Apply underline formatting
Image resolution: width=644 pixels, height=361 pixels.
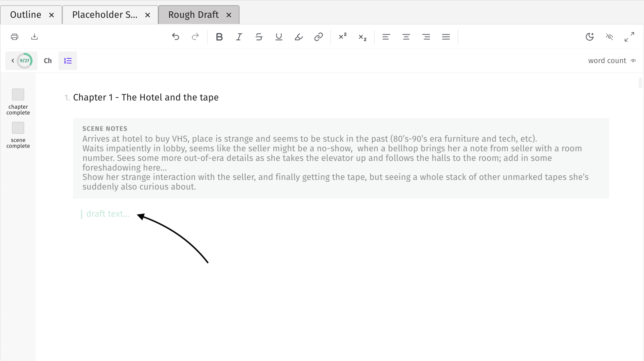coord(279,37)
